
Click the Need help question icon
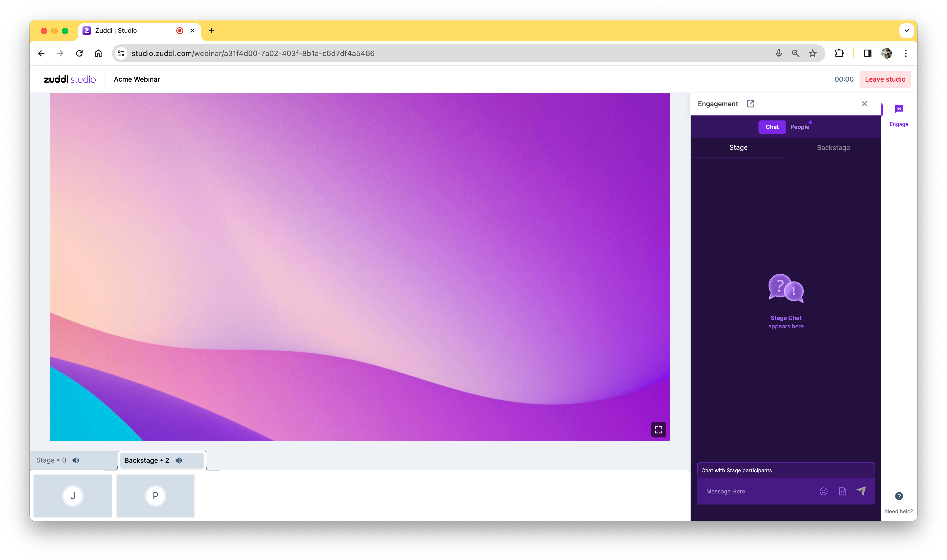click(899, 496)
